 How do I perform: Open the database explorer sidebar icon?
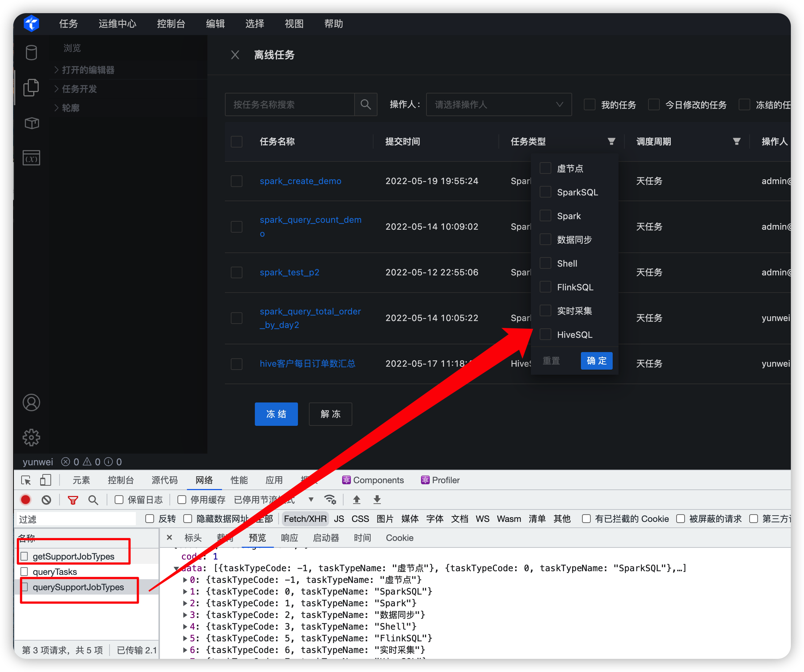[31, 53]
